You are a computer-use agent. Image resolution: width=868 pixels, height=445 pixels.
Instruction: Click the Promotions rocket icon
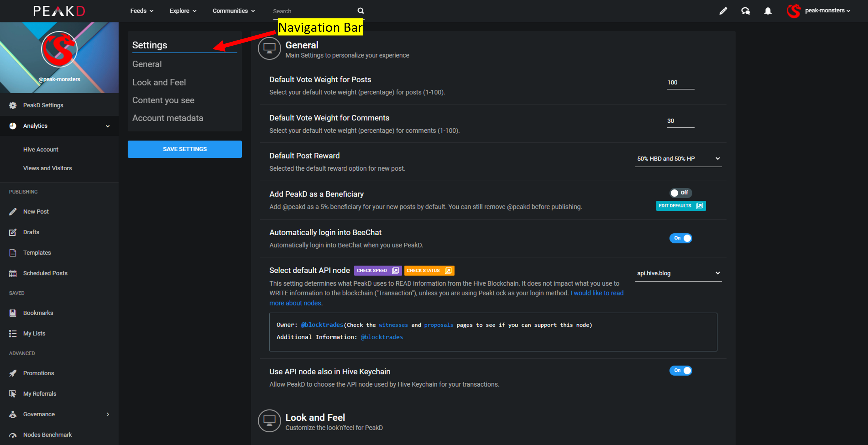[x=13, y=373]
